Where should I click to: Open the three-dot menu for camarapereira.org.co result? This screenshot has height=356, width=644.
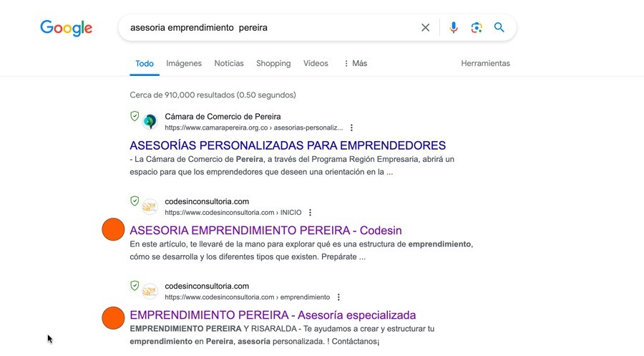click(x=351, y=128)
